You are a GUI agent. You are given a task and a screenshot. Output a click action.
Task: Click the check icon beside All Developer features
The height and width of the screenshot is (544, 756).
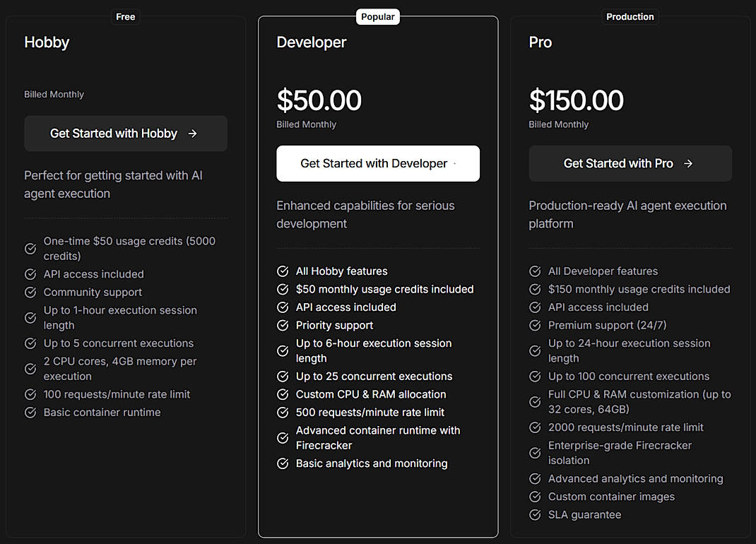pos(535,271)
